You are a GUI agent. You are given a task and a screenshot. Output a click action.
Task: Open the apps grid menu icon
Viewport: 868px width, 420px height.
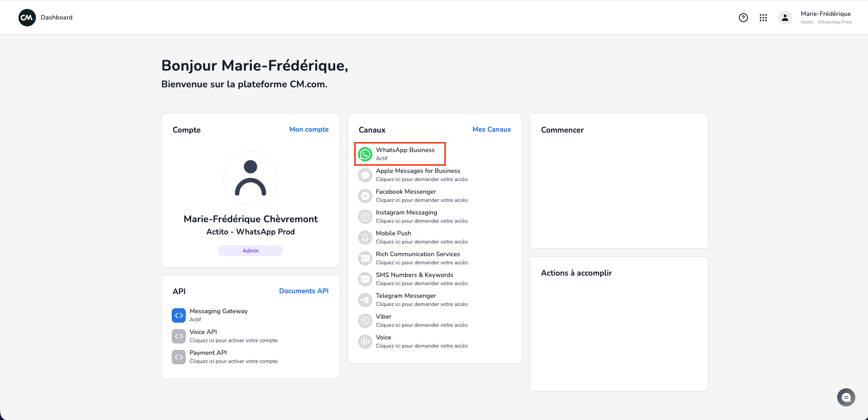click(x=763, y=18)
